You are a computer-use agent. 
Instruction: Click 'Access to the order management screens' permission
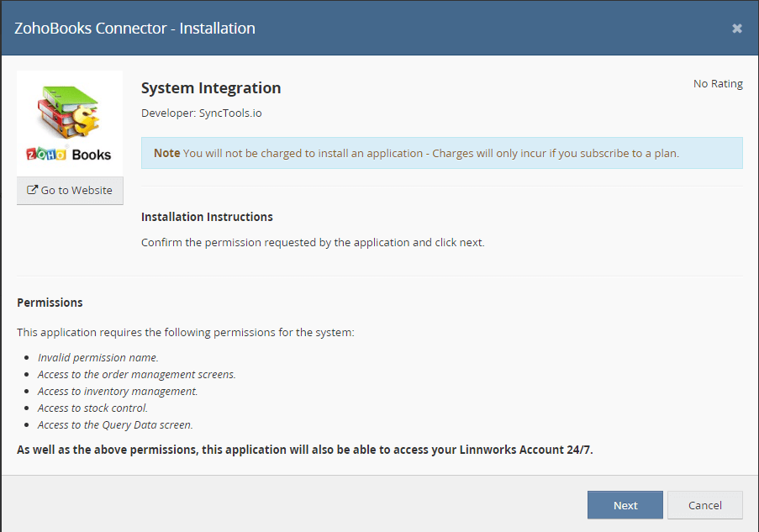click(x=136, y=374)
